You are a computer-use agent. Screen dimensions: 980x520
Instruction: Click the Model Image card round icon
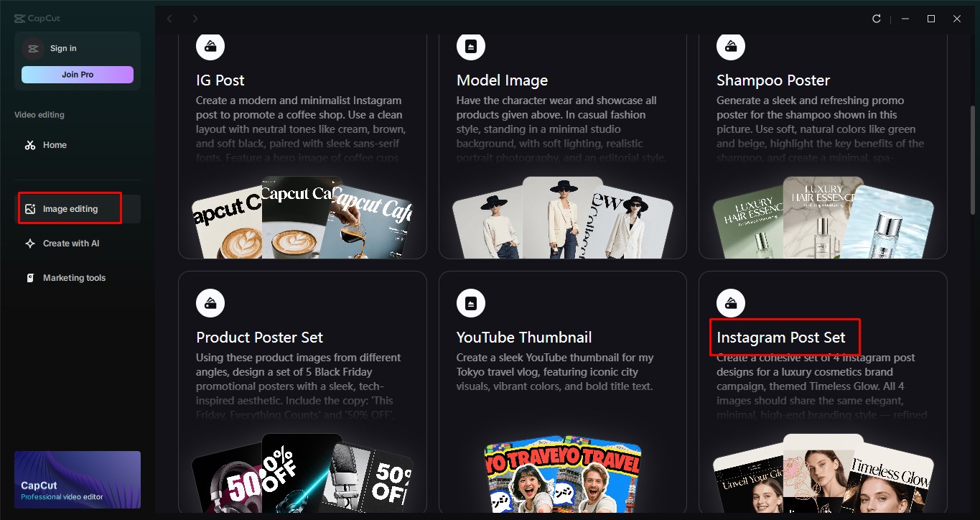[471, 46]
